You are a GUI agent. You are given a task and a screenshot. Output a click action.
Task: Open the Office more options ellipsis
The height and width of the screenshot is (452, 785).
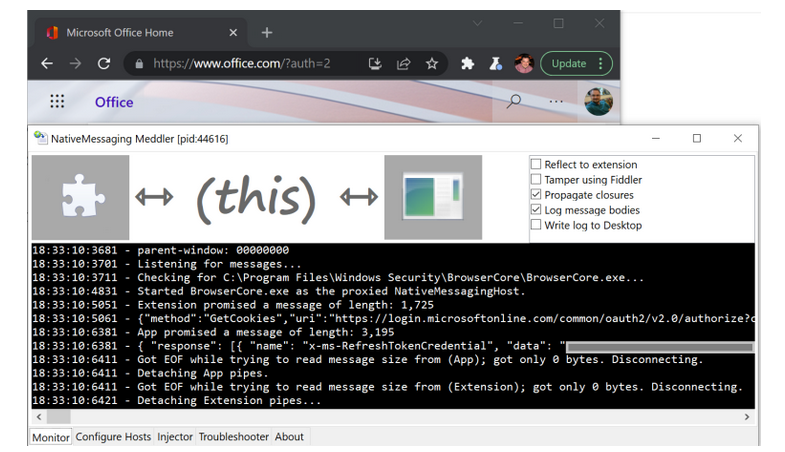(x=556, y=102)
